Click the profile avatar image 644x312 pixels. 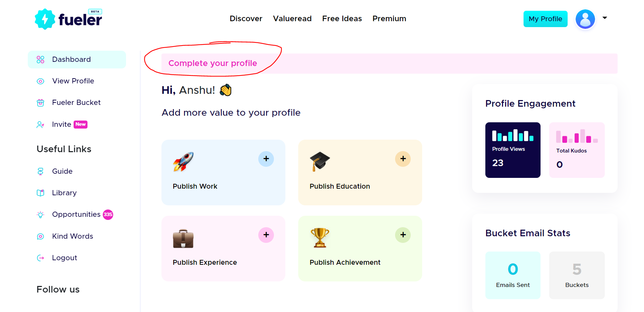[585, 19]
